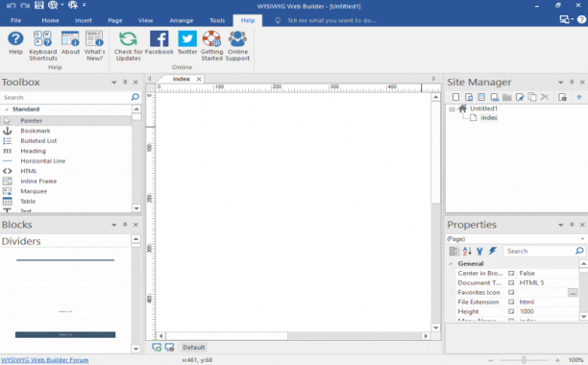Collapse the Standard toolbox category
Viewport: 588px width, 365px height.
pyautogui.click(x=7, y=109)
